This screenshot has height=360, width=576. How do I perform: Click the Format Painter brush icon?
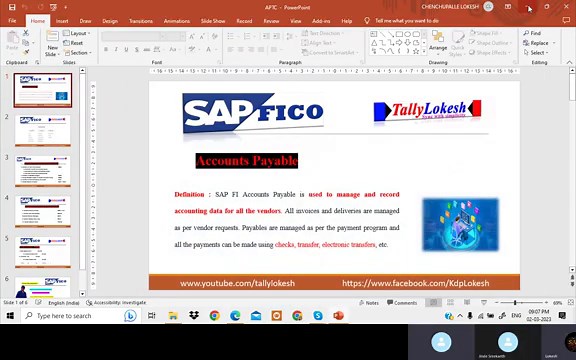tap(26, 52)
